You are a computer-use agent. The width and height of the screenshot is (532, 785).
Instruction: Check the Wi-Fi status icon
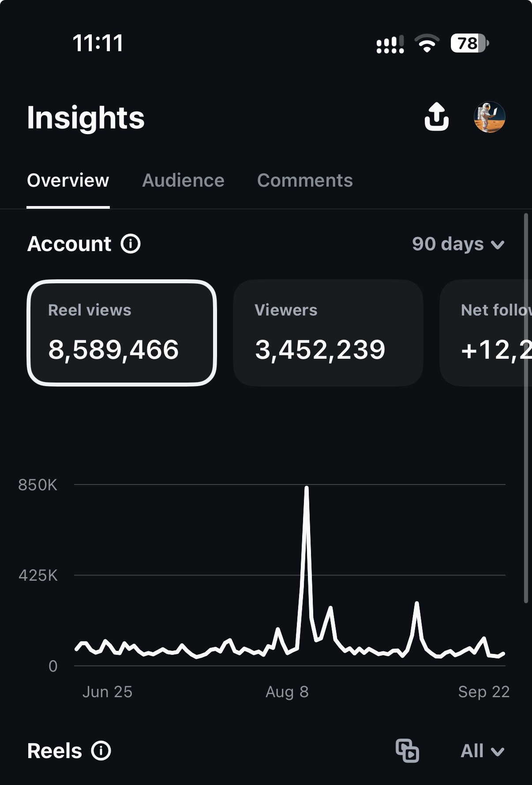[427, 43]
